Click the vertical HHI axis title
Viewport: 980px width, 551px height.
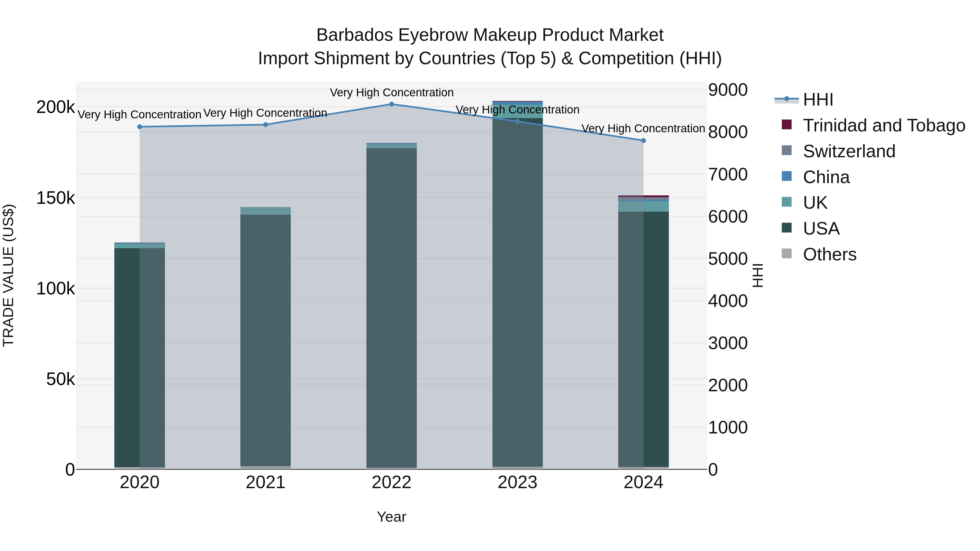tap(758, 275)
